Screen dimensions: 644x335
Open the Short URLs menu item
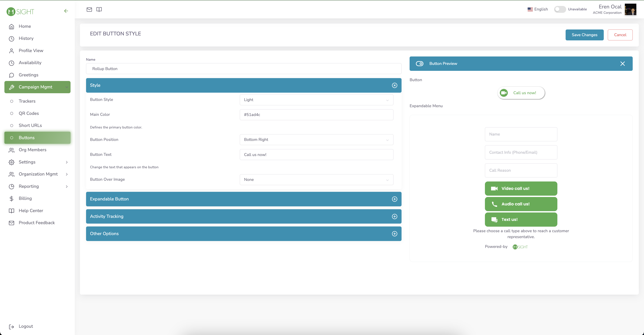coord(38,125)
